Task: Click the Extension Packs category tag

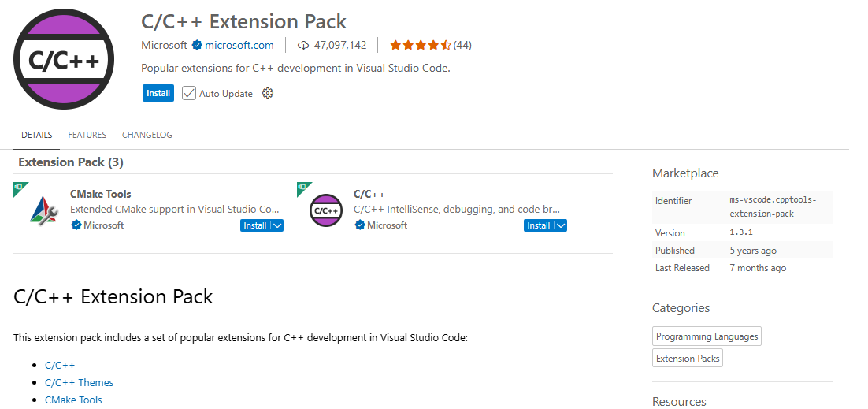Action: 688,359
